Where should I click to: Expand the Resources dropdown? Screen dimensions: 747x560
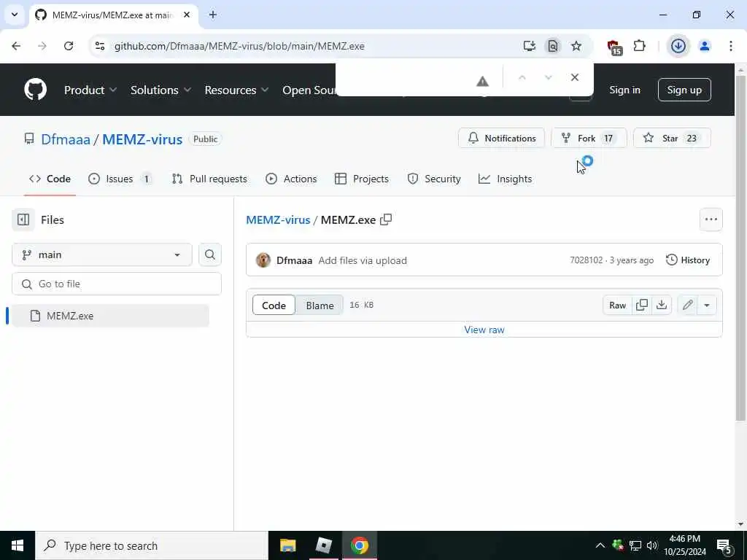click(236, 90)
